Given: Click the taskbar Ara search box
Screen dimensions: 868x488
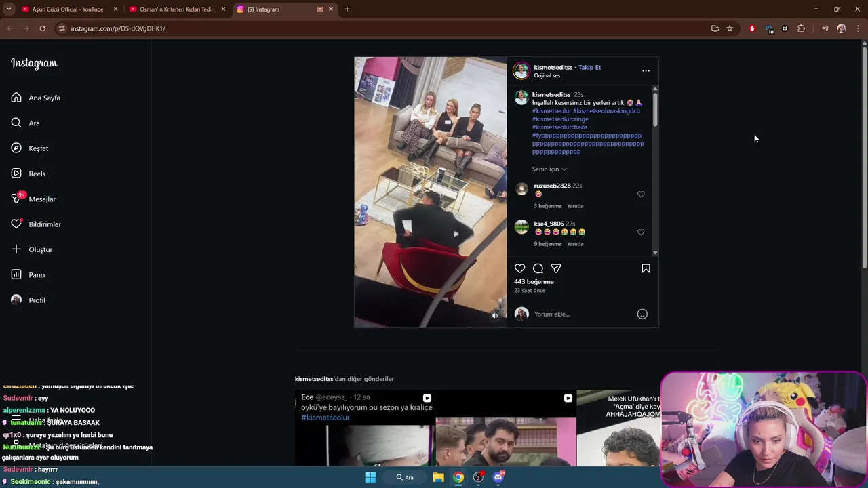Looking at the screenshot, I should click(405, 477).
